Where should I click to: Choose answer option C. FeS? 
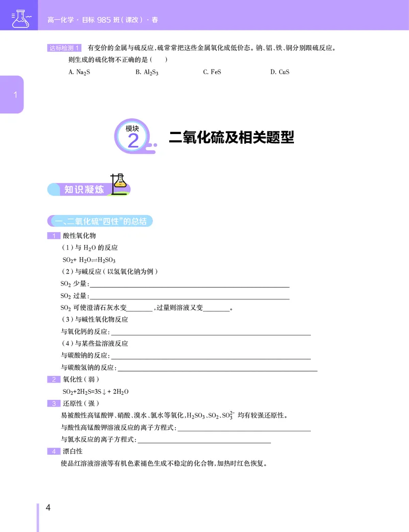click(212, 72)
